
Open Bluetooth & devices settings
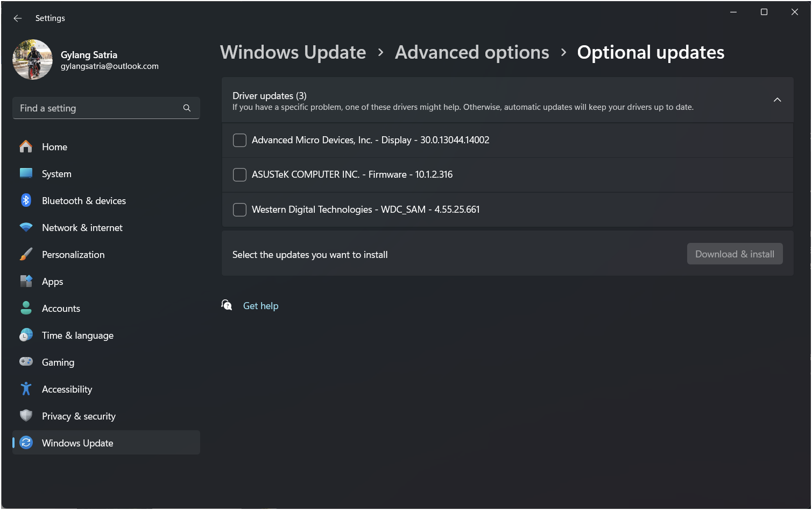coord(106,200)
